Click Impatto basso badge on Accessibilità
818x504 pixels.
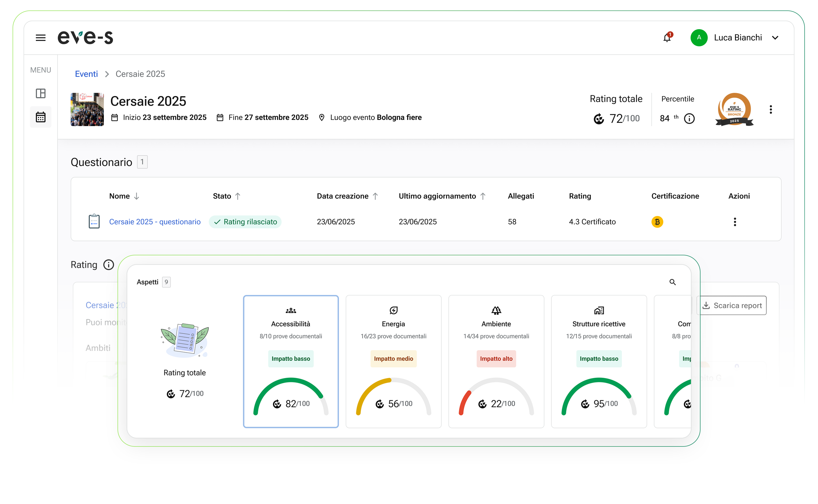291,359
